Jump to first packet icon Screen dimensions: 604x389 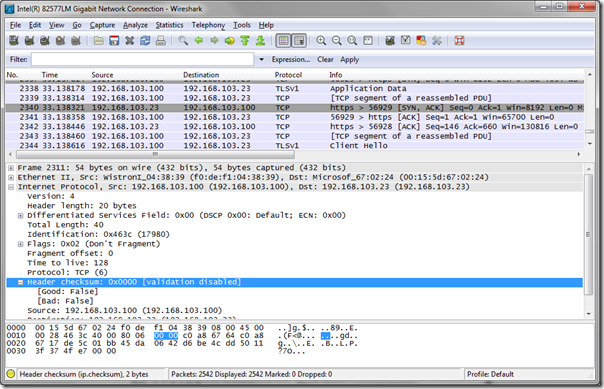click(245, 40)
